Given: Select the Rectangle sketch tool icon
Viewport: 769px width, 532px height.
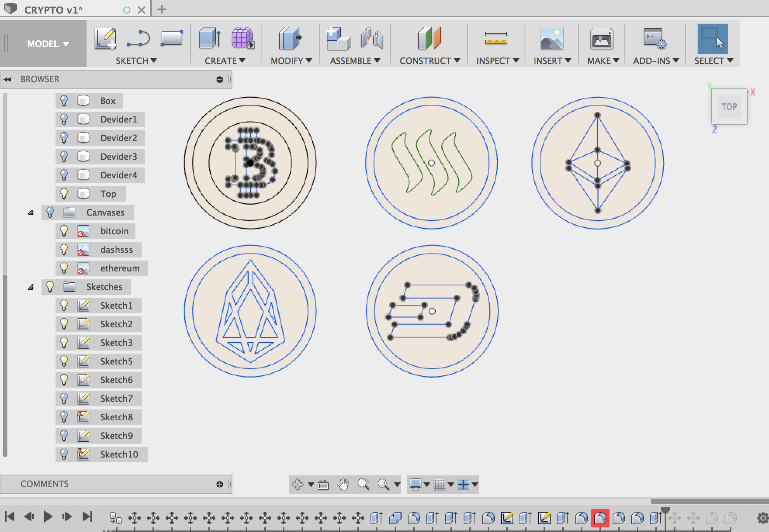Looking at the screenshot, I should click(x=171, y=38).
